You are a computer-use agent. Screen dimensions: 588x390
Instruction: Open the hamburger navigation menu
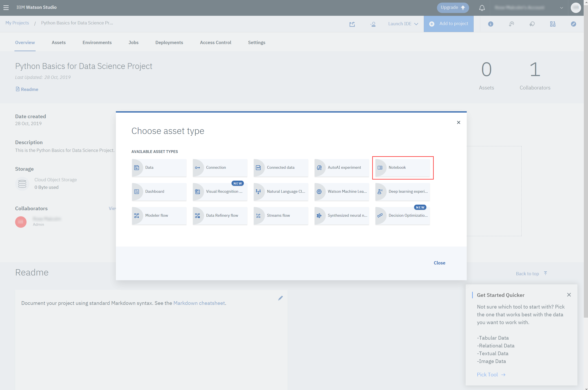[x=6, y=8]
